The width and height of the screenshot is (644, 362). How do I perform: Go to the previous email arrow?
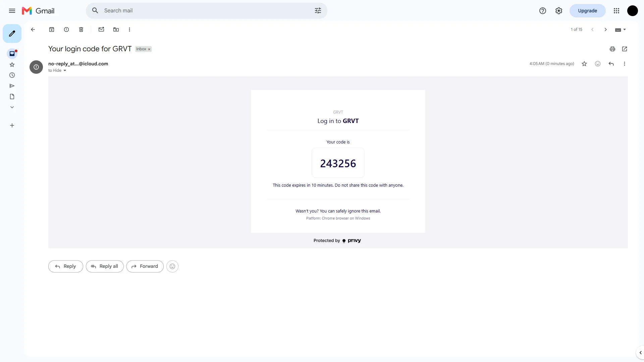point(592,29)
